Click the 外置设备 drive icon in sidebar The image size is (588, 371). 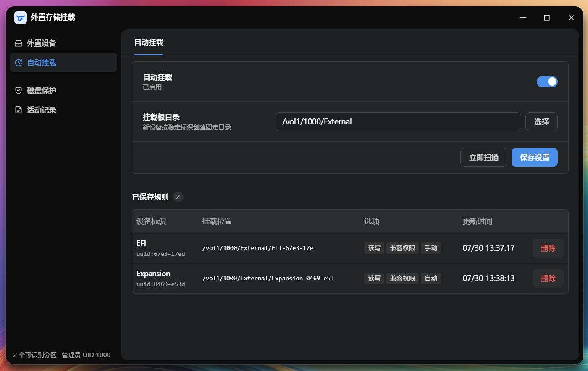[18, 43]
